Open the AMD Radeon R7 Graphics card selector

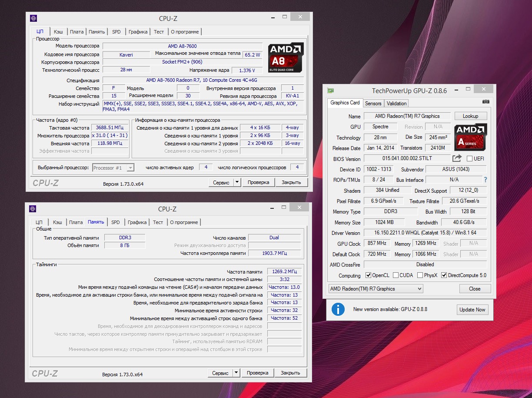pyautogui.click(x=376, y=289)
